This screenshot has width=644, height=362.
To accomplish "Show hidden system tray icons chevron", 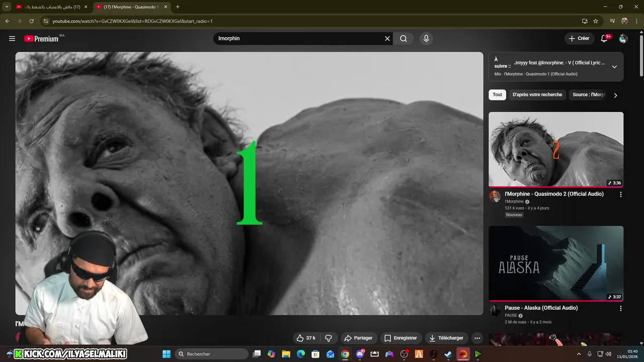I will [x=579, y=354].
